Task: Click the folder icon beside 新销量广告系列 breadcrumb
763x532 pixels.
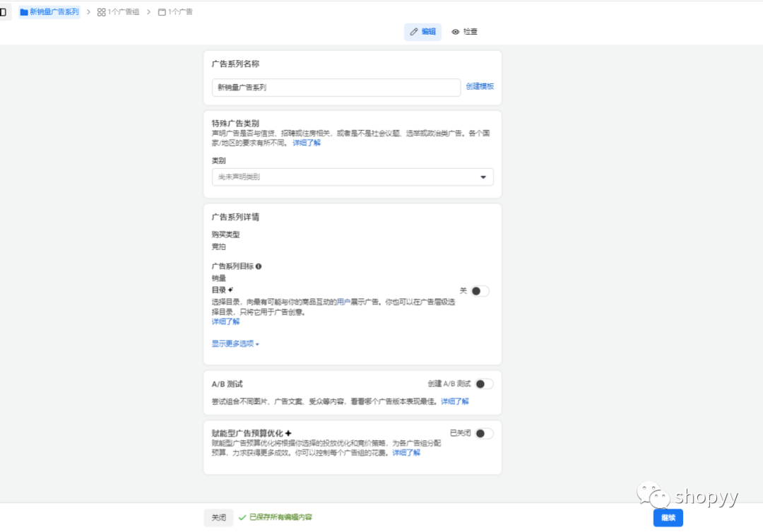Action: point(24,12)
